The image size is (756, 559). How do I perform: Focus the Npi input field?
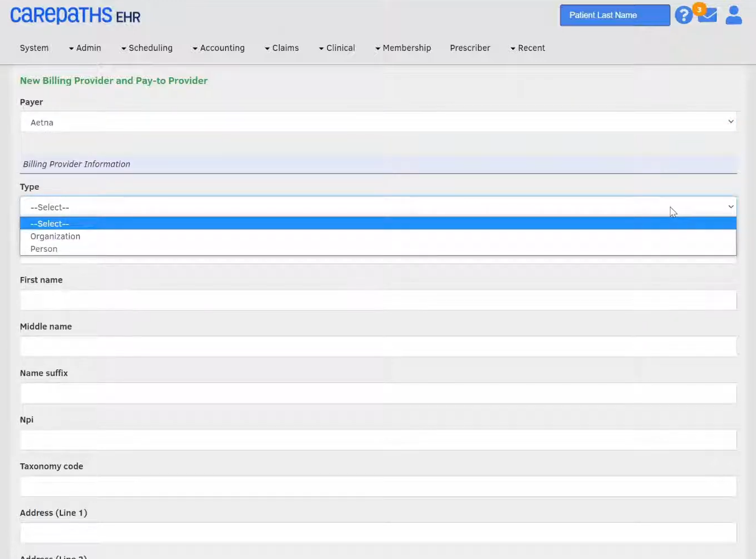coord(378,440)
